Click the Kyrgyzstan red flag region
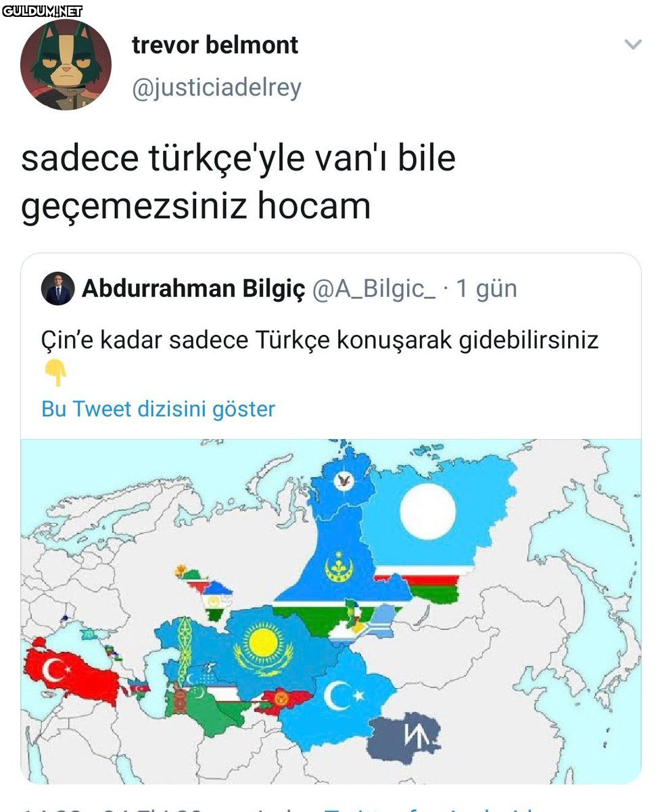The height and width of the screenshot is (812, 662). 282,702
